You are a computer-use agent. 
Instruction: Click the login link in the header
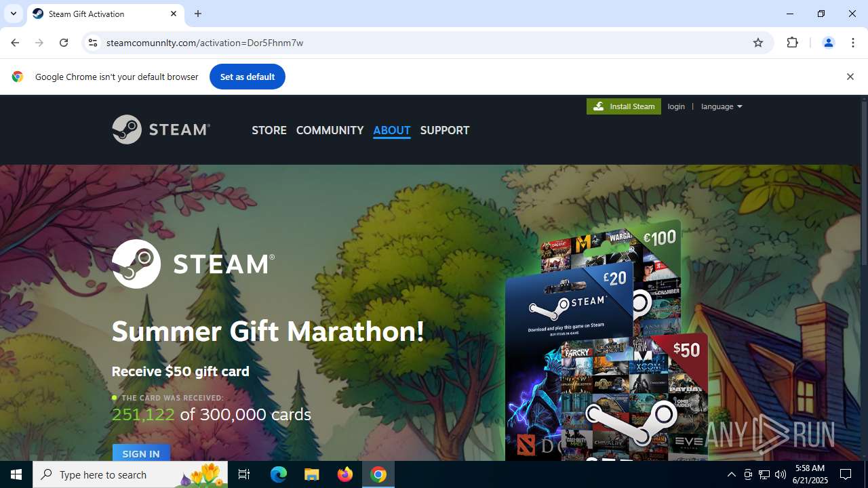(x=676, y=106)
